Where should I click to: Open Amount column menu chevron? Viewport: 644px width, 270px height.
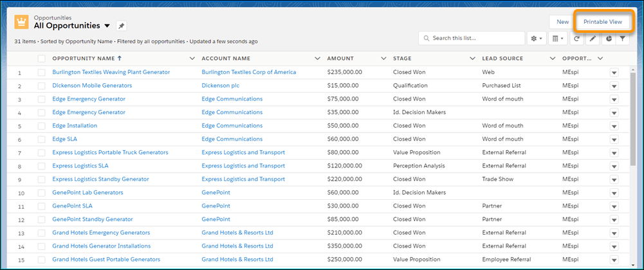(x=383, y=59)
